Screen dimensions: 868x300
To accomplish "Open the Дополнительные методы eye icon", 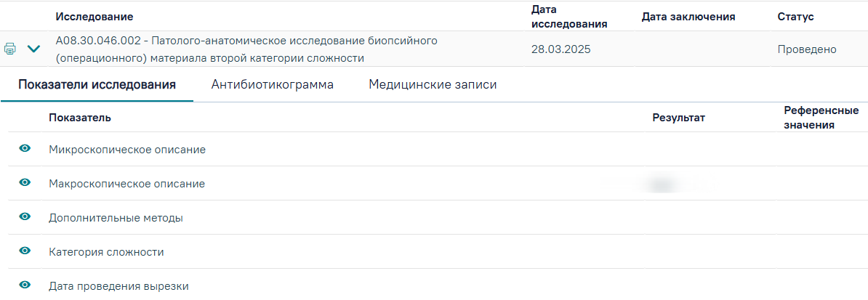I will pos(25,217).
